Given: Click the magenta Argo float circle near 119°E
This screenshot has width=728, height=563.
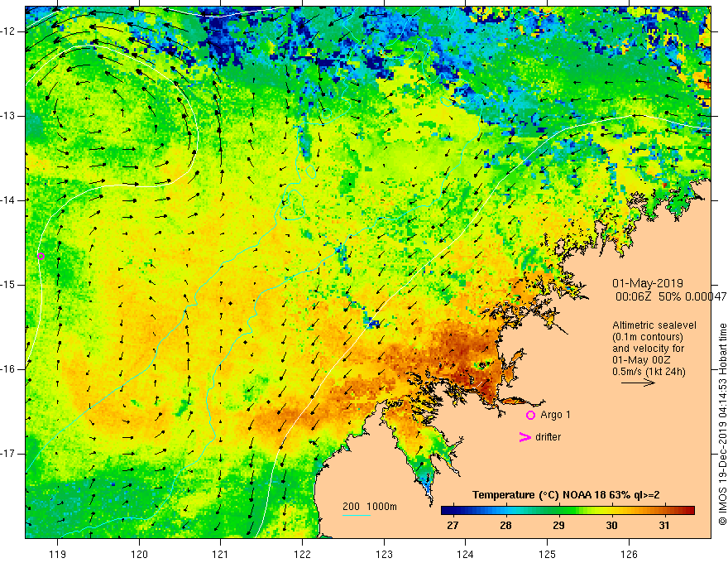Looking at the screenshot, I should pyautogui.click(x=41, y=256).
